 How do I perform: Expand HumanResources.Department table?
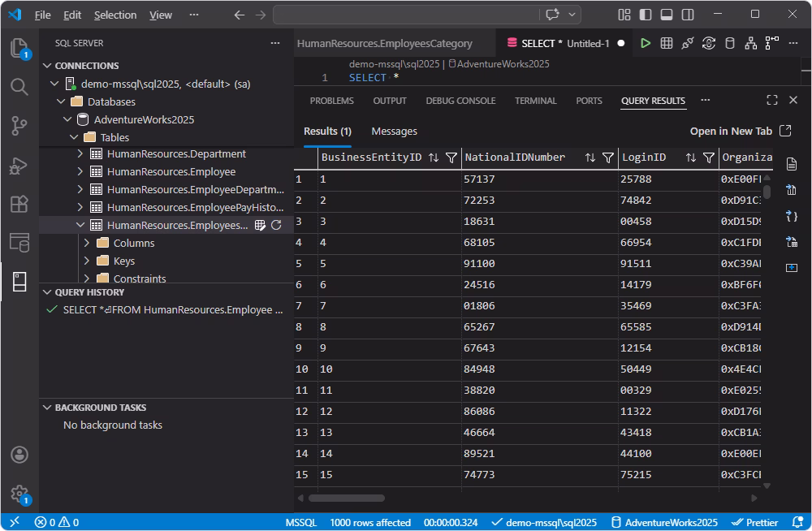click(80, 154)
